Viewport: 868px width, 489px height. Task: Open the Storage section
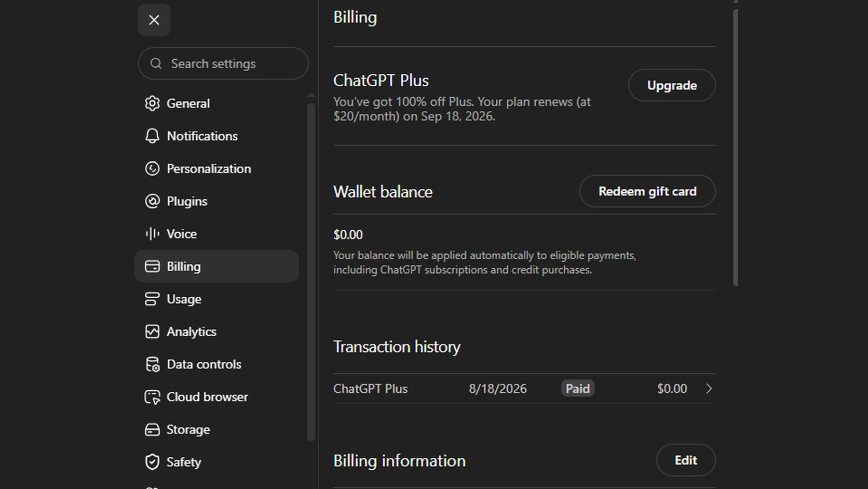click(216, 430)
